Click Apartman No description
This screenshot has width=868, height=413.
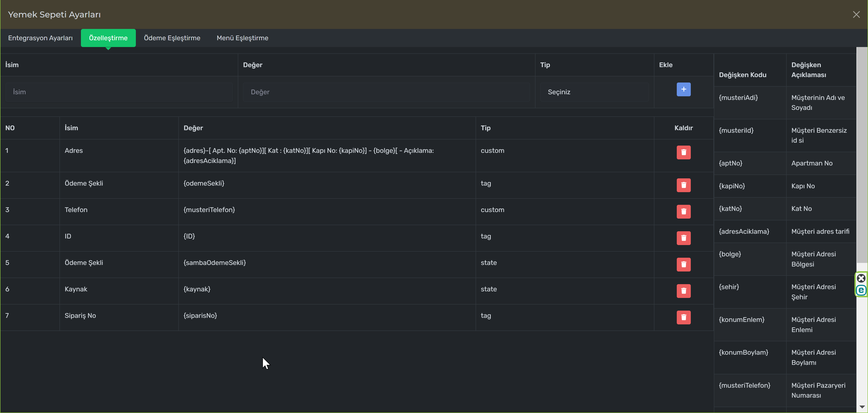point(812,163)
